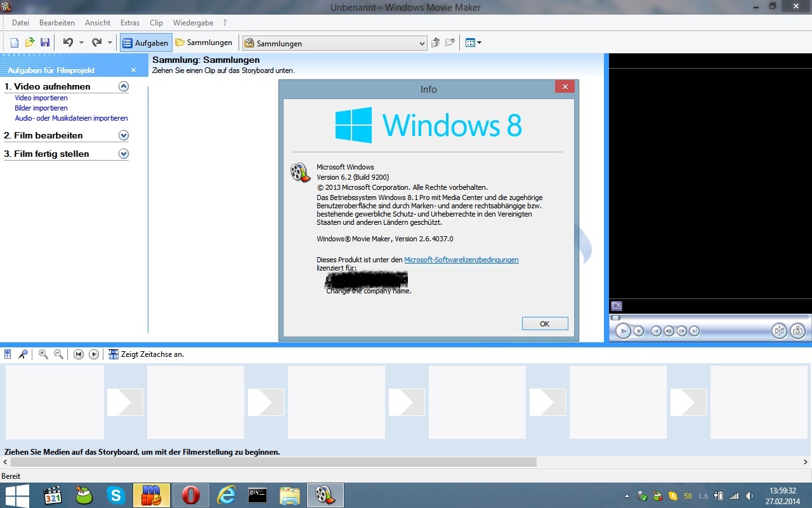The image size is (812, 508).
Task: Expand the Film bearbeiten section
Action: click(x=124, y=135)
